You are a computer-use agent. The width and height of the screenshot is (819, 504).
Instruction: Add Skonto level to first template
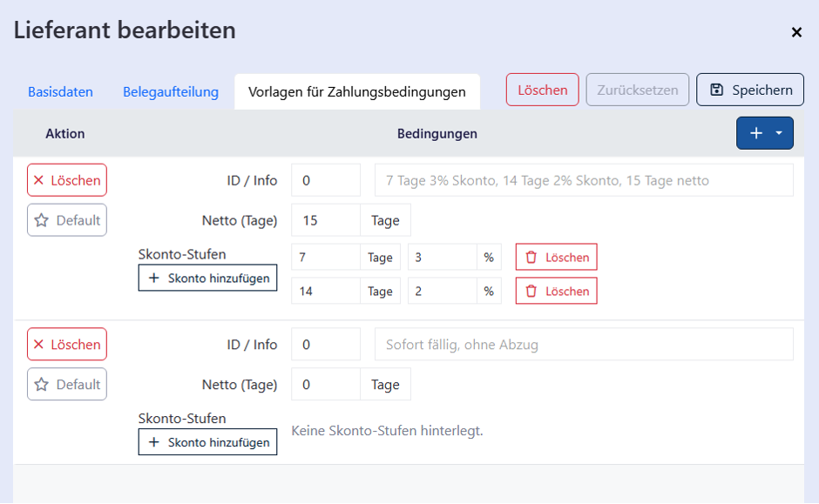207,279
